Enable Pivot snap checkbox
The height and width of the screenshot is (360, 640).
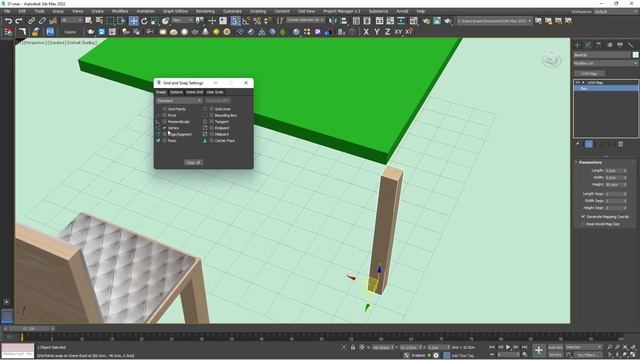pos(164,116)
